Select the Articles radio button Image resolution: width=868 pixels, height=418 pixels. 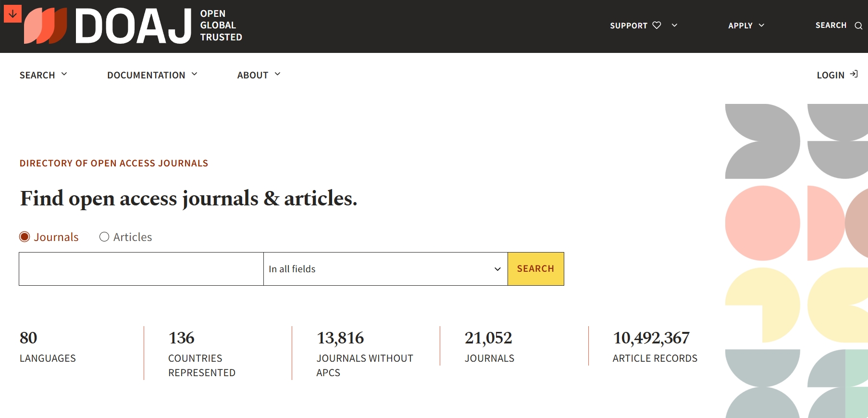pyautogui.click(x=104, y=237)
